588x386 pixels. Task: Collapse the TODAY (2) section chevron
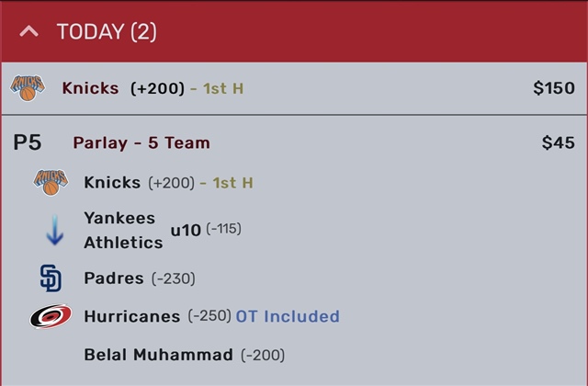28,31
